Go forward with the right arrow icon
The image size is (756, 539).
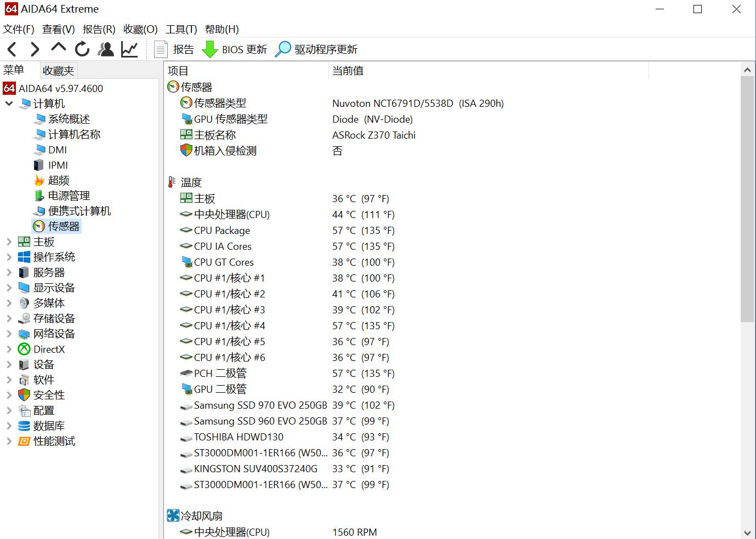tap(35, 49)
